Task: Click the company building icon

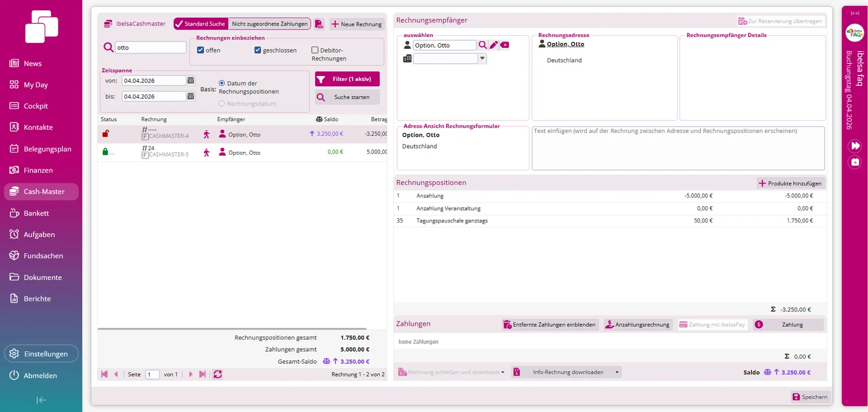Action: point(407,58)
